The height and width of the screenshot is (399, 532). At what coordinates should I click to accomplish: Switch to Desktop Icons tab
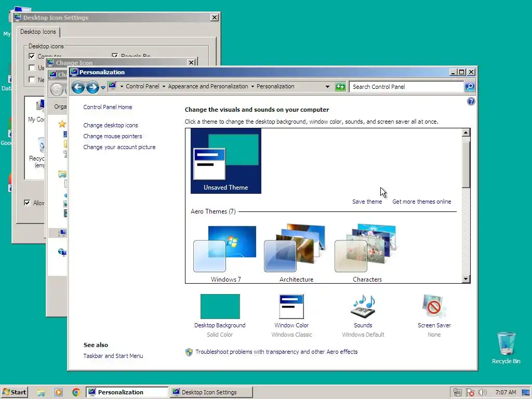pos(38,32)
